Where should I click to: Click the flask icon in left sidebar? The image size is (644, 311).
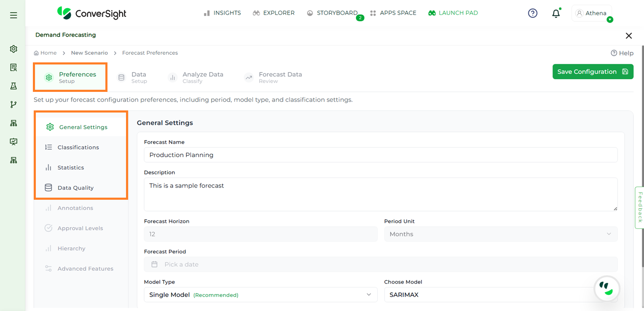[x=13, y=86]
